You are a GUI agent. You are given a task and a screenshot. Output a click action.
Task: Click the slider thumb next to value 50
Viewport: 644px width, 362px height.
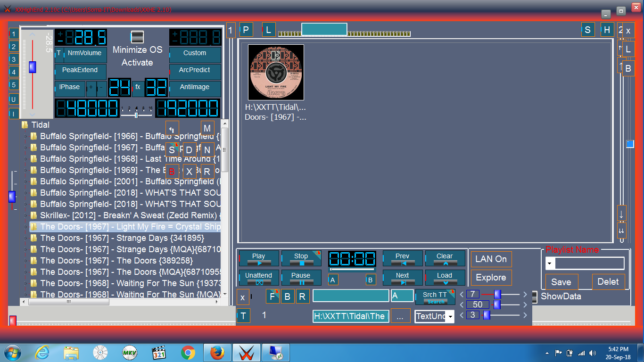click(497, 304)
